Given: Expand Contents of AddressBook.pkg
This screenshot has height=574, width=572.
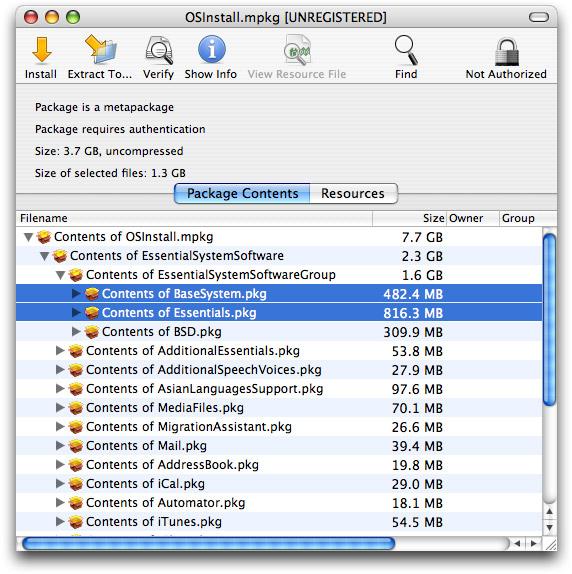Looking at the screenshot, I should tap(60, 465).
